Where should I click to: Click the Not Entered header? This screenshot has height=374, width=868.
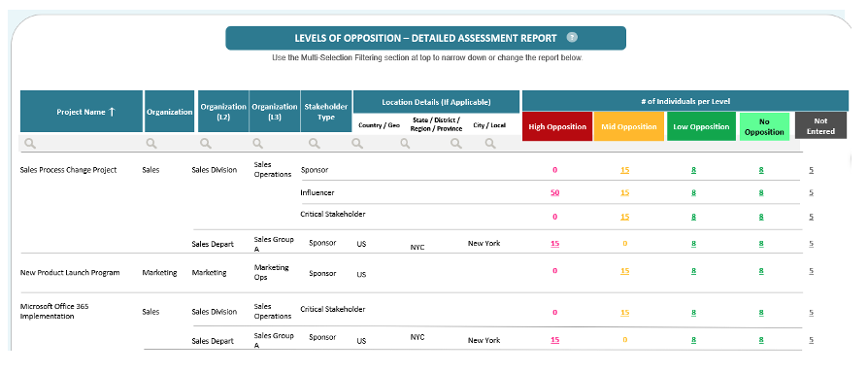tap(821, 125)
